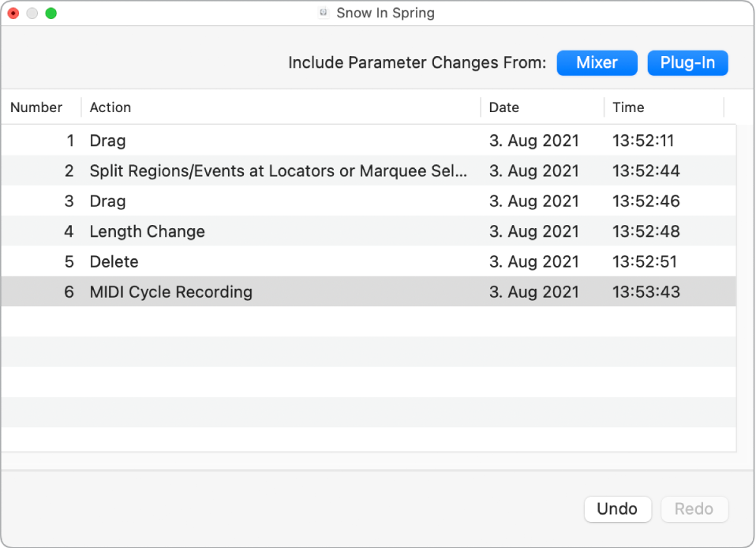756x548 pixels.
Task: Click the document icon in title bar
Action: coord(323,13)
